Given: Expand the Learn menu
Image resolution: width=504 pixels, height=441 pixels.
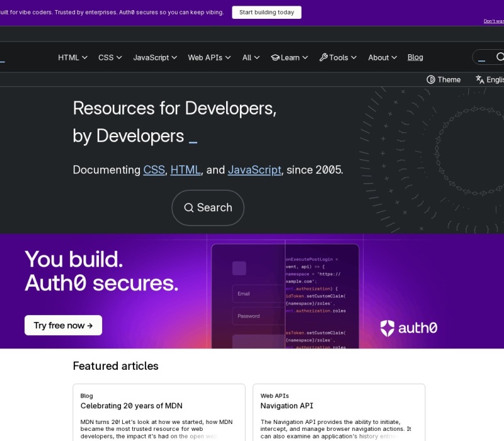Looking at the screenshot, I should (289, 57).
